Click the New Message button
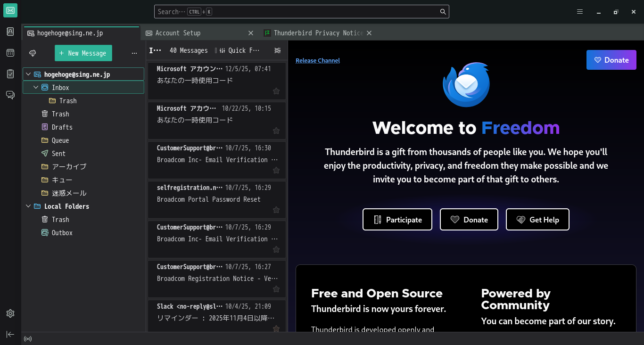 [x=83, y=53]
